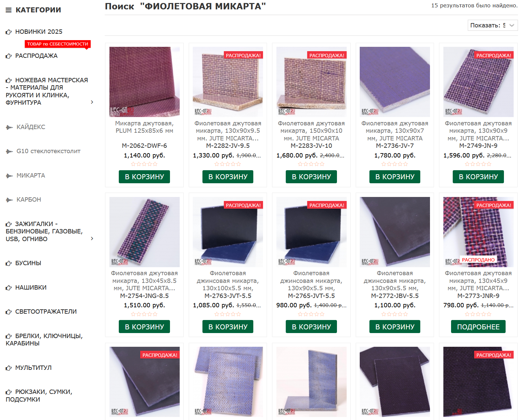The image size is (522, 420).
Task: Open the PLUM jute micarta thumbnail
Action: coord(144,82)
